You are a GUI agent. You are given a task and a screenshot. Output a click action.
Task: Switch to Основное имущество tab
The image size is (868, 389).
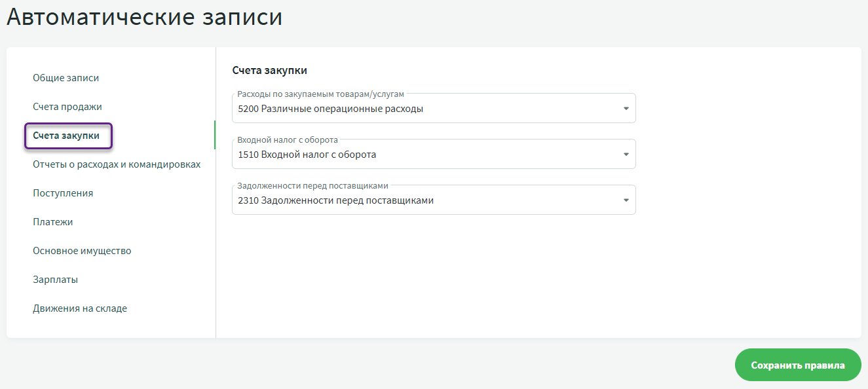tap(82, 251)
